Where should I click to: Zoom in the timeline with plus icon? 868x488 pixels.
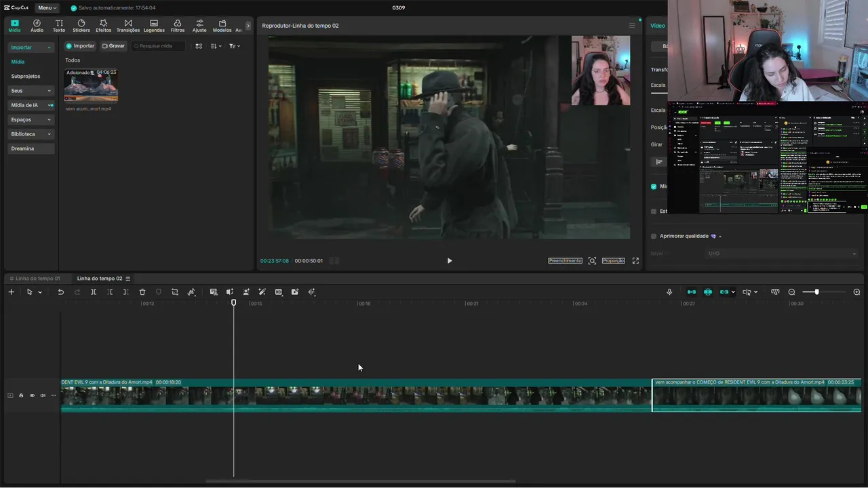tap(856, 292)
